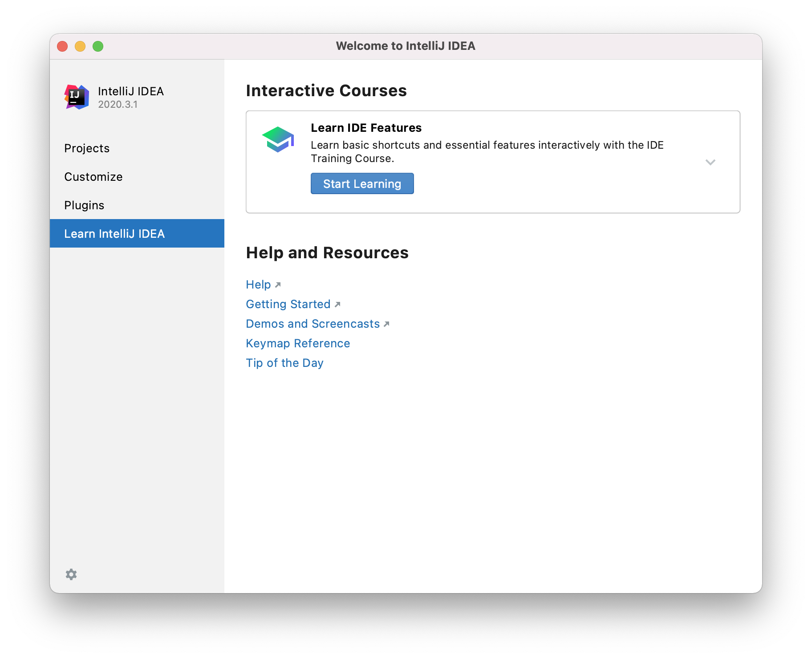Click the 2020.3.1 version text
Screen dimensions: 812x659
pos(118,105)
